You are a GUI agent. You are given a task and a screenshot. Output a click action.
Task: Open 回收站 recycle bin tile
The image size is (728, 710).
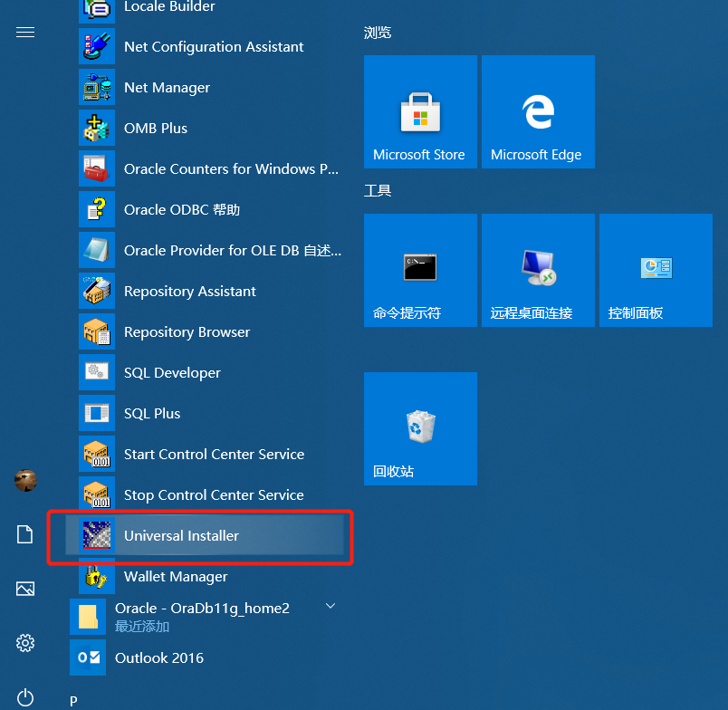point(420,428)
